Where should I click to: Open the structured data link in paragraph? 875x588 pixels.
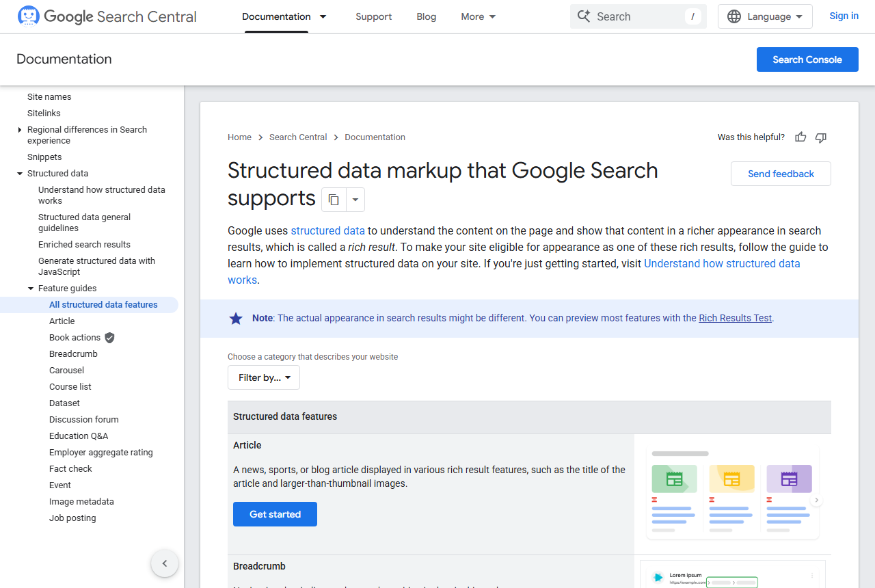(x=328, y=230)
